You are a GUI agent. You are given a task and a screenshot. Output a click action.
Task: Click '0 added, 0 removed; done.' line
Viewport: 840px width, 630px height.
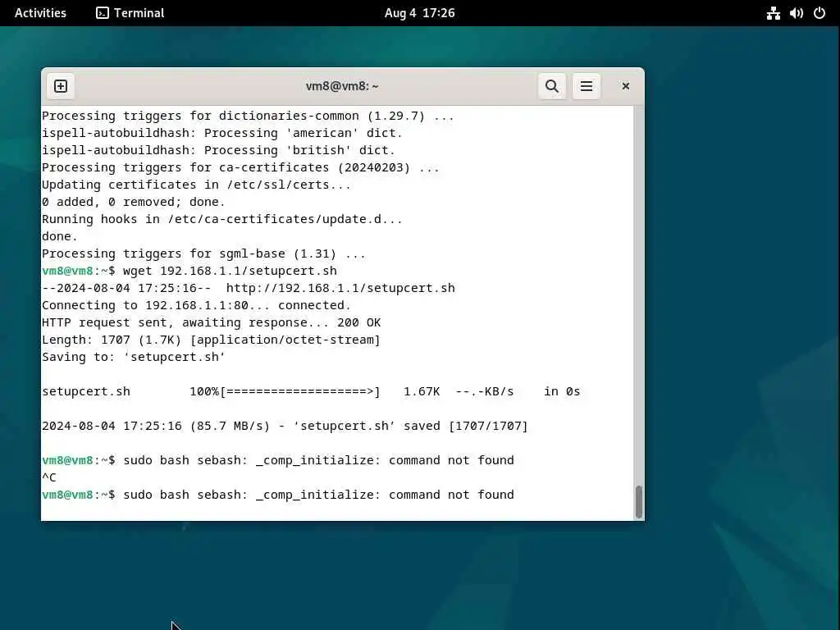(134, 202)
